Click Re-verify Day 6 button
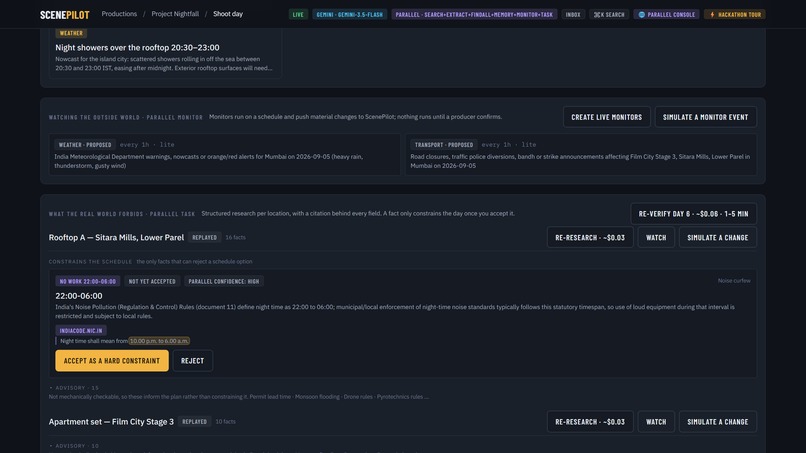This screenshot has height=453, width=806. (x=693, y=213)
